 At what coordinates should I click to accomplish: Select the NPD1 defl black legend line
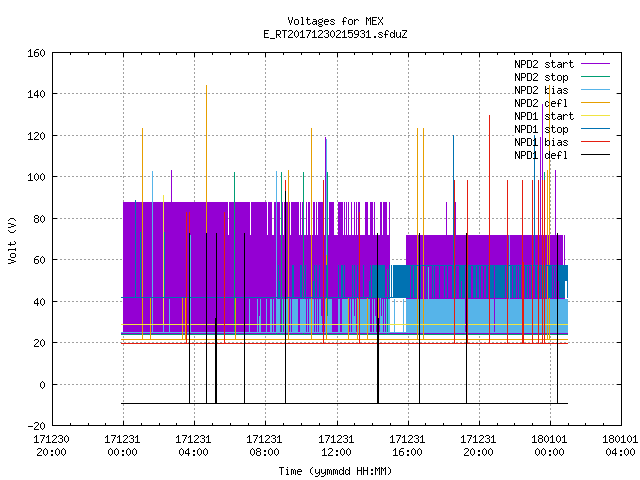coord(595,155)
